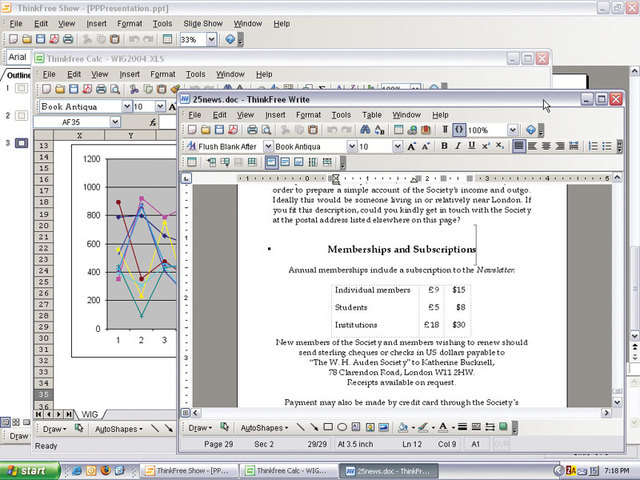Image resolution: width=640 pixels, height=480 pixels.
Task: Open Insert menu in ThinkFree Write
Action: pos(275,115)
